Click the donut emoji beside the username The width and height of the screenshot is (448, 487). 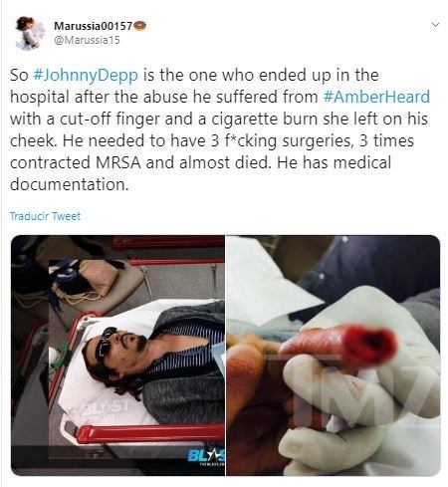(x=139, y=26)
